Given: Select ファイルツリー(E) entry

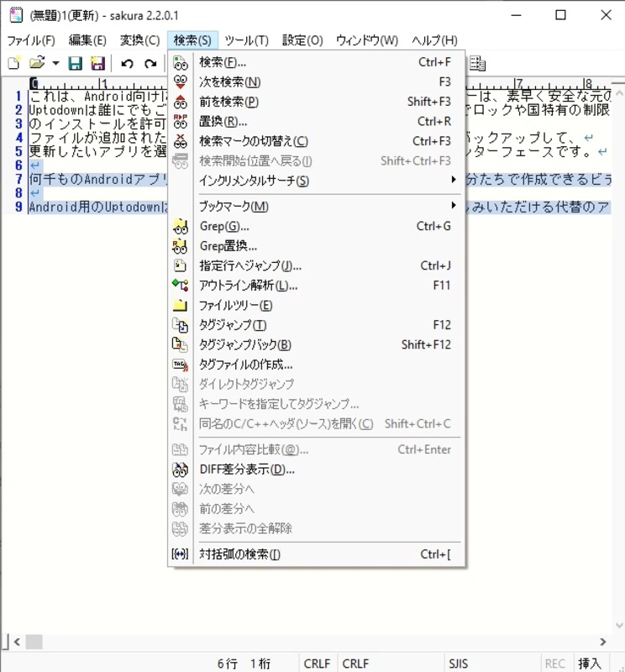Looking at the screenshot, I should click(317, 305).
